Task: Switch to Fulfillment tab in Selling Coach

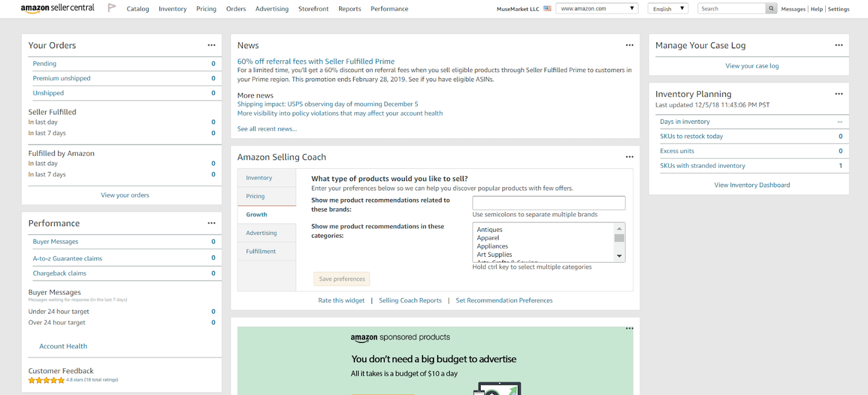Action: (267, 252)
